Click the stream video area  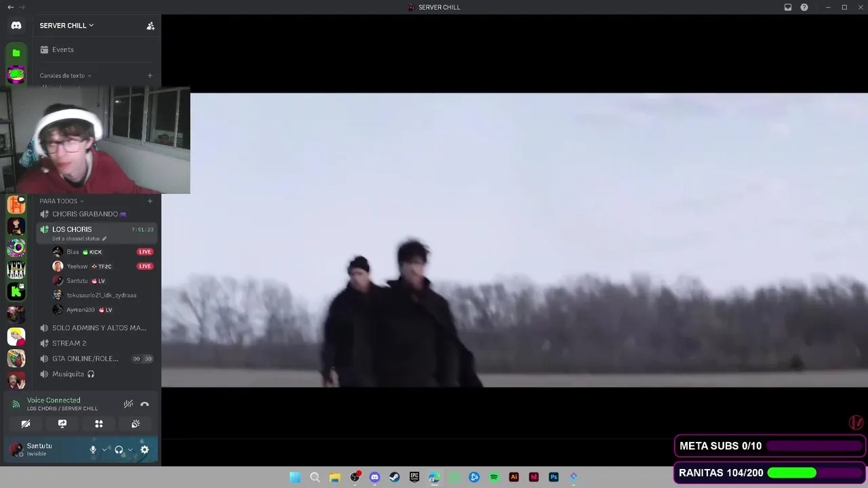tap(515, 240)
